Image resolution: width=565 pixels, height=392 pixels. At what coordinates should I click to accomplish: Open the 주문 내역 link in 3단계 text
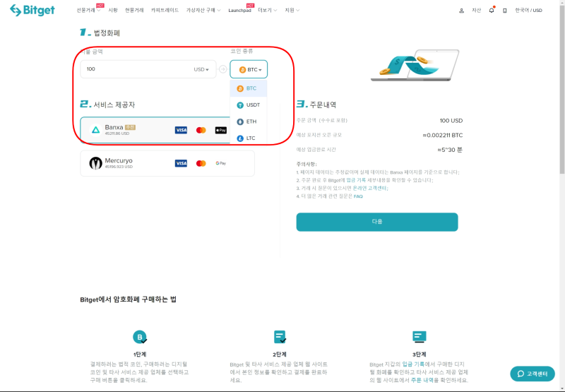coord(422,380)
